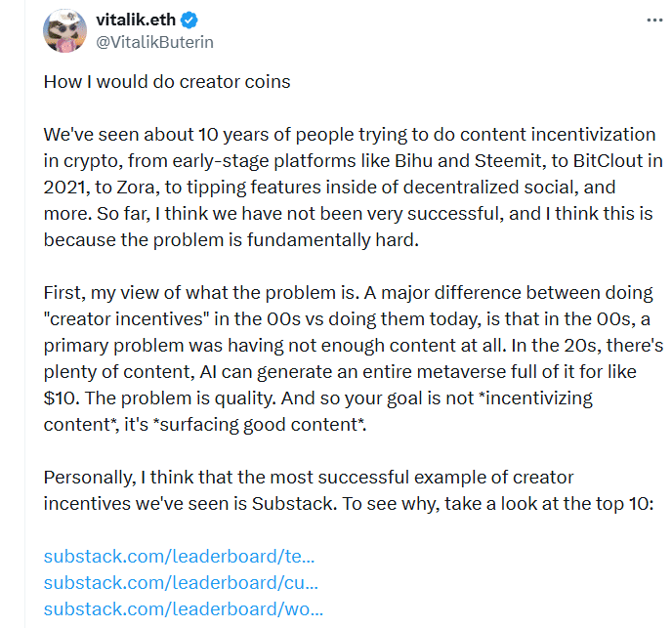Open the substack.com/leaderboard/te… link
Screen dimensions: 672x628
tap(180, 557)
